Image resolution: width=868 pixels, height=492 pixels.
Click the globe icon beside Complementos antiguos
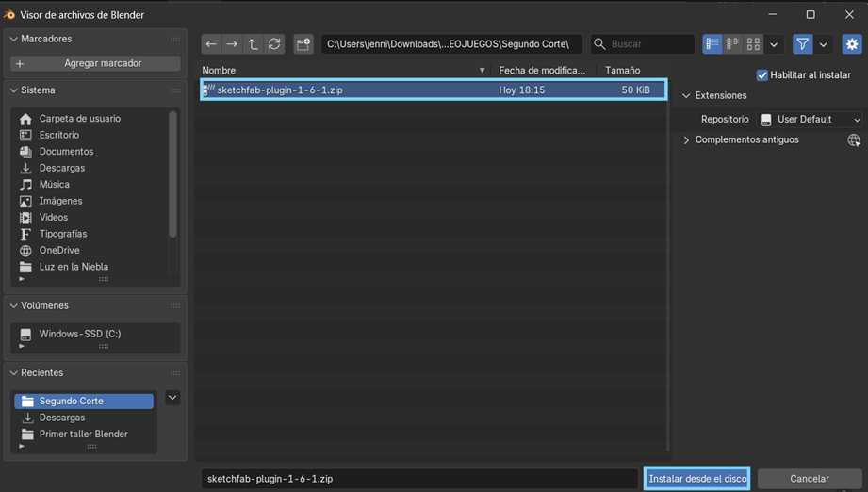854,140
